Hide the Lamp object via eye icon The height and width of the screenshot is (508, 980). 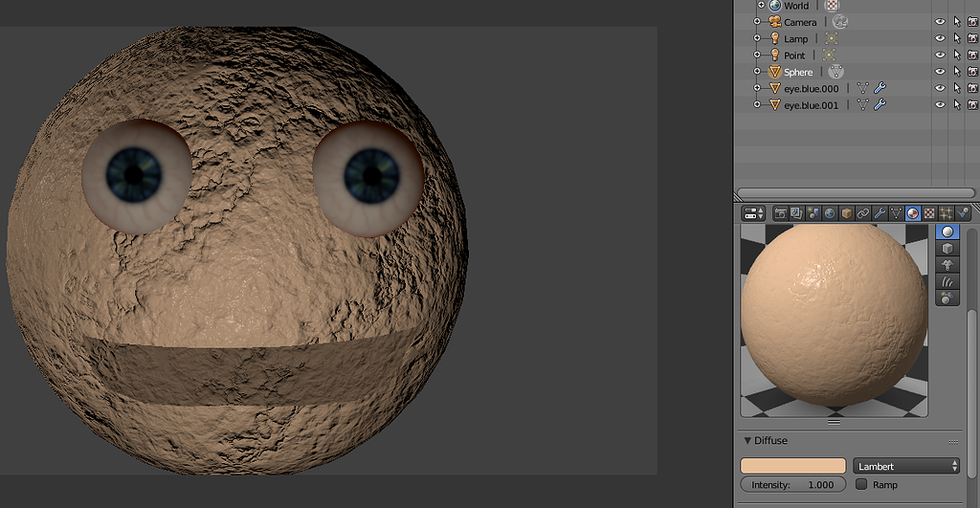pyautogui.click(x=940, y=38)
